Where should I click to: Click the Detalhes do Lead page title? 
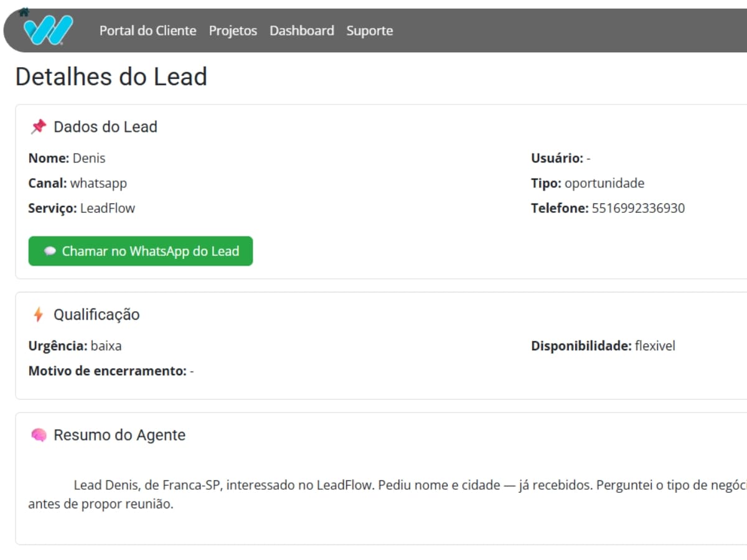tap(111, 76)
